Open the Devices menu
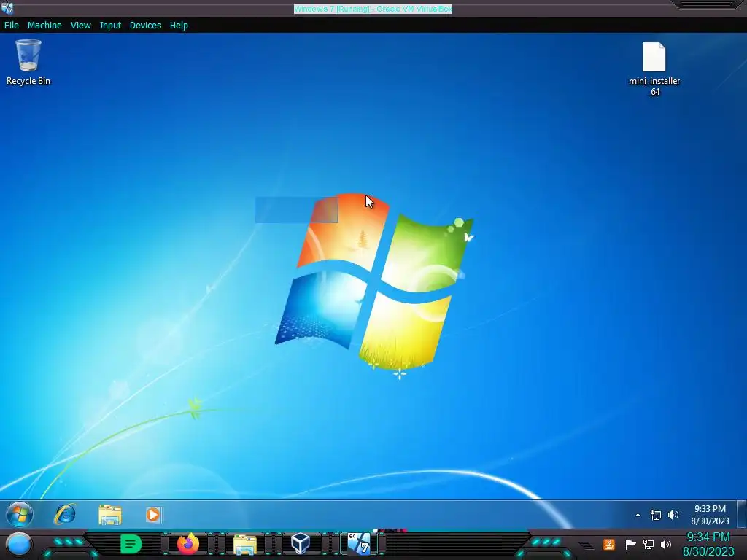Viewport: 747px width, 560px height. pos(145,26)
